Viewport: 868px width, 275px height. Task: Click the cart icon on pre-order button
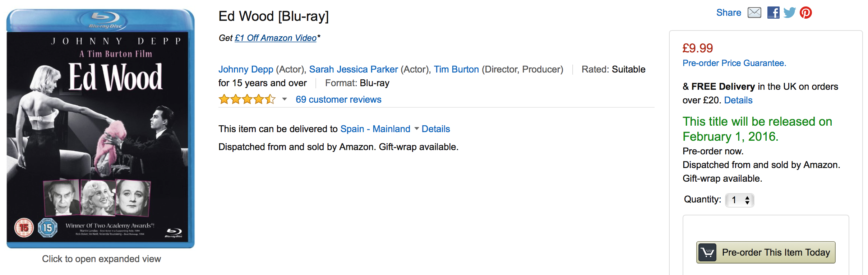[707, 252]
